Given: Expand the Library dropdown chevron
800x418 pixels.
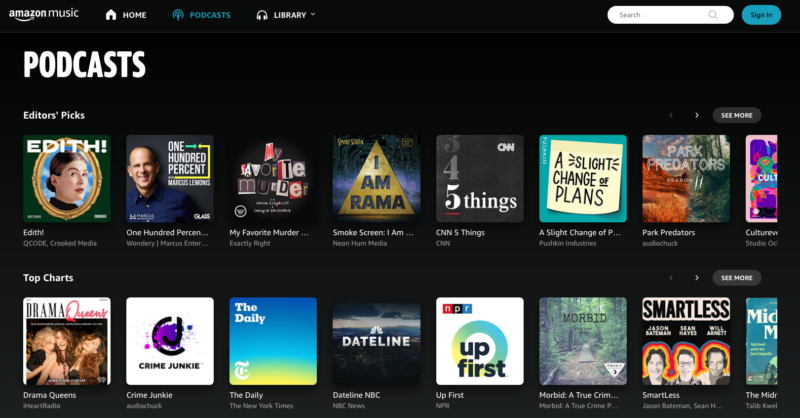Looking at the screenshot, I should [313, 14].
